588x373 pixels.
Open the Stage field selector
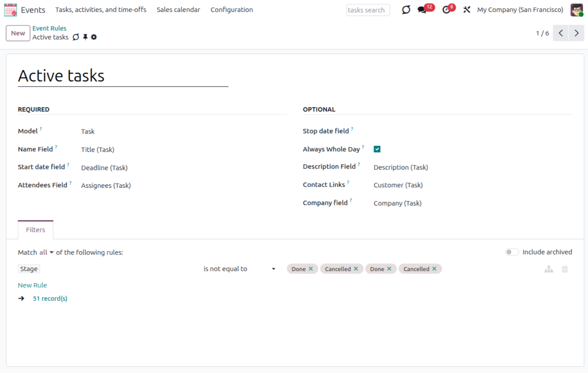coord(29,269)
